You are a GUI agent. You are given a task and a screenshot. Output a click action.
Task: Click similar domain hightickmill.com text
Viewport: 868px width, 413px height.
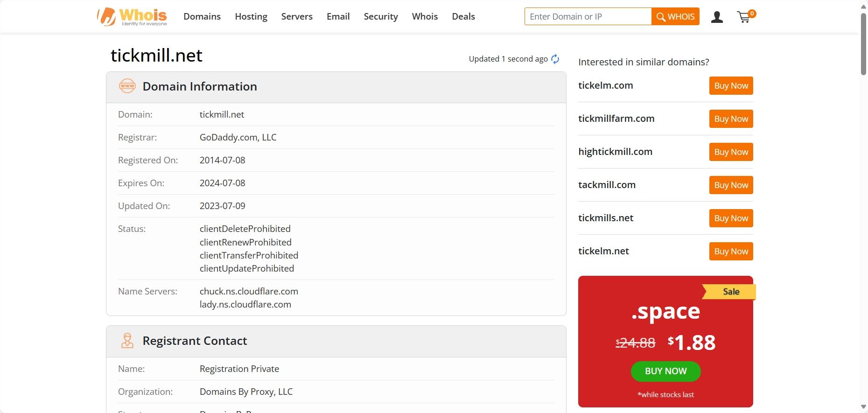click(x=615, y=152)
